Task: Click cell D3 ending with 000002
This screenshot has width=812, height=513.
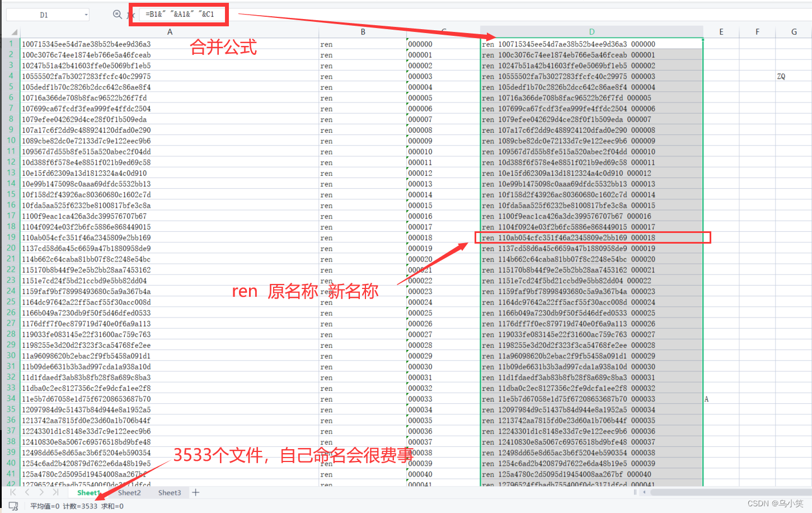Action: click(x=592, y=66)
